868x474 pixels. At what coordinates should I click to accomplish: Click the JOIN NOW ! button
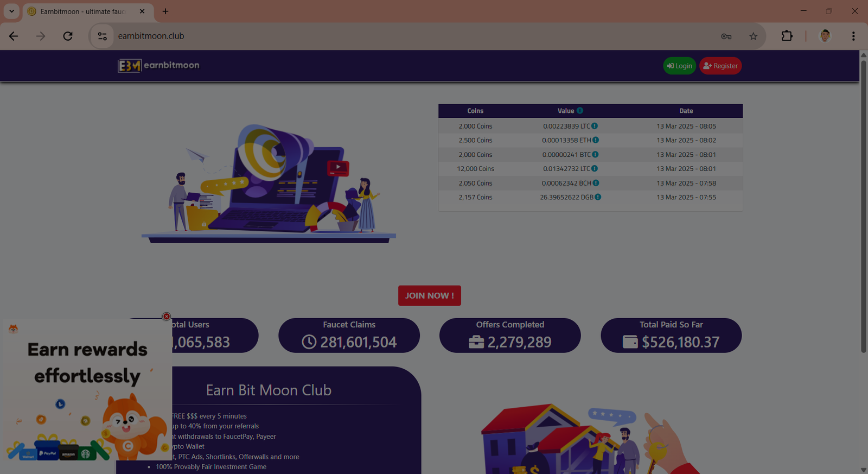430,295
